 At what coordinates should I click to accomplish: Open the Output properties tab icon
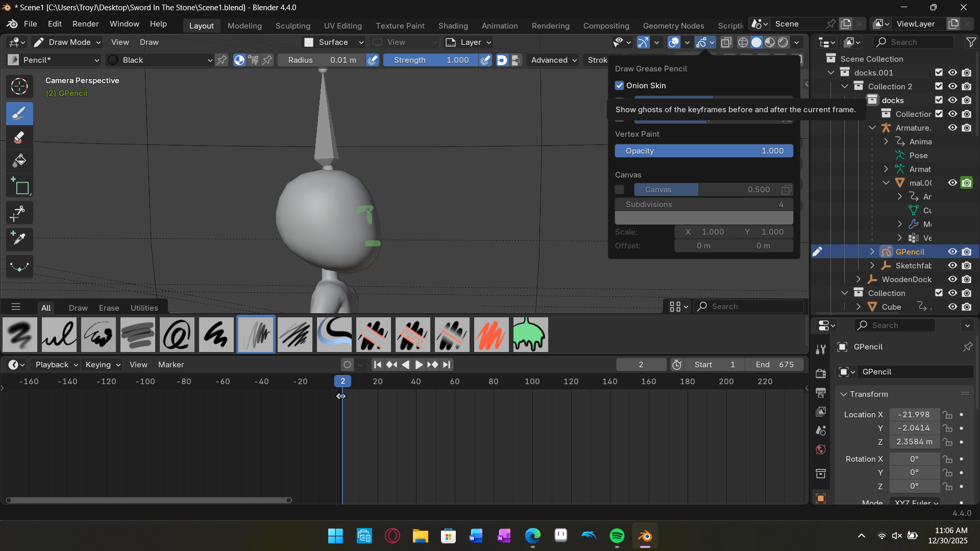[x=821, y=392]
